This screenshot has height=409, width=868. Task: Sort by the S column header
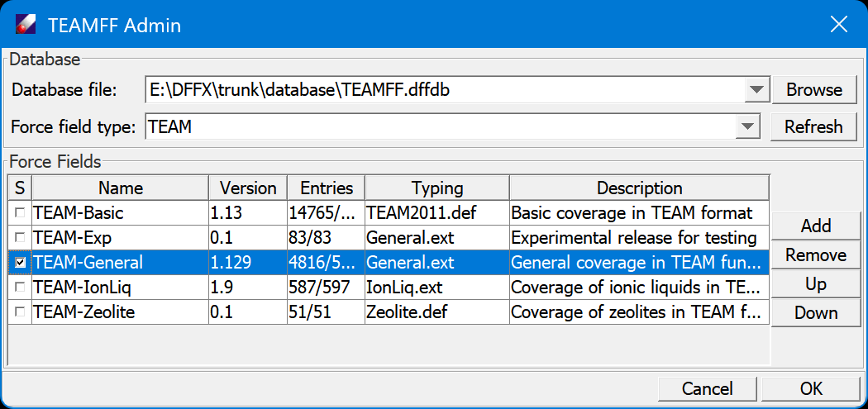20,188
